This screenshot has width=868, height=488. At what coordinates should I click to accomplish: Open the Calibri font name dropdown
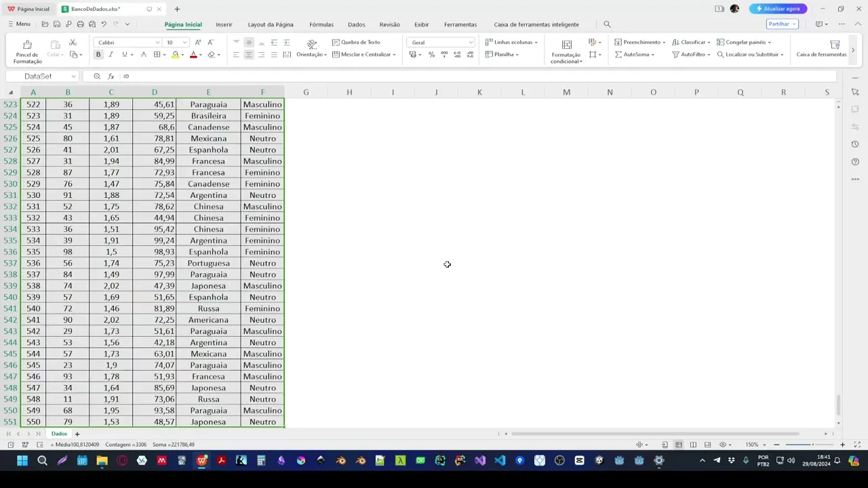pos(157,43)
